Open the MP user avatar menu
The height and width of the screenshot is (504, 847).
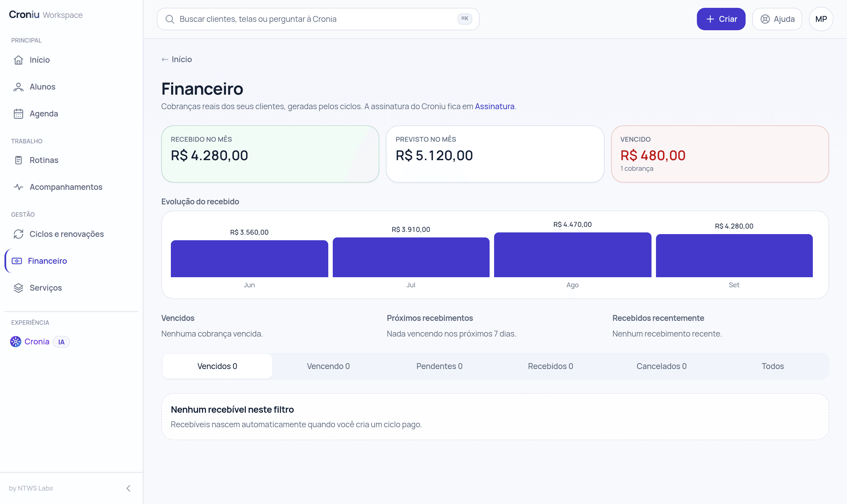point(821,19)
